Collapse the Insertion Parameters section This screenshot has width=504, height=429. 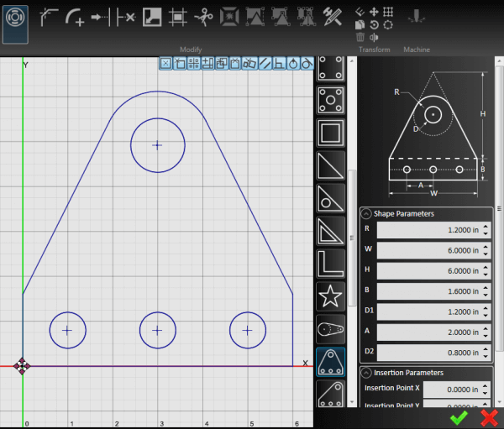(366, 372)
